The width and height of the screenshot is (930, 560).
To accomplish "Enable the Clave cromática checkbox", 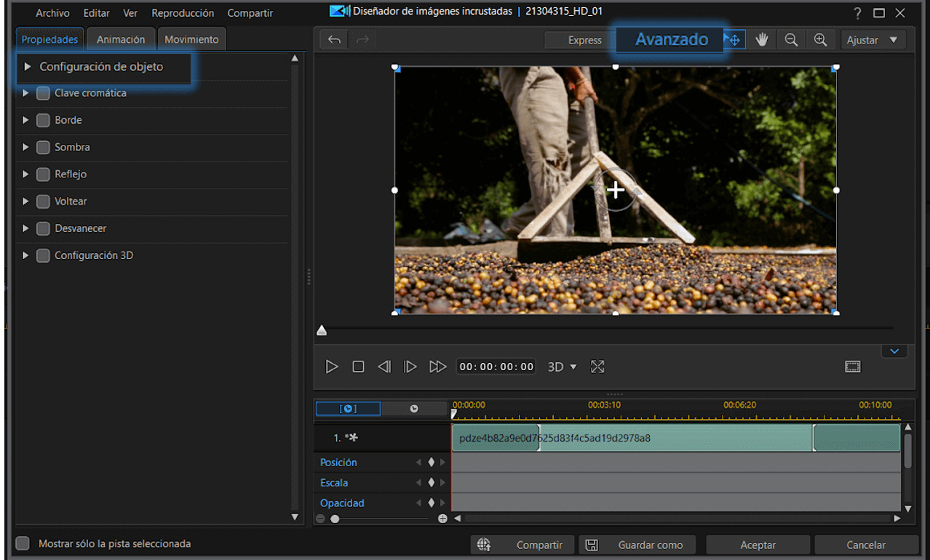I will click(43, 93).
